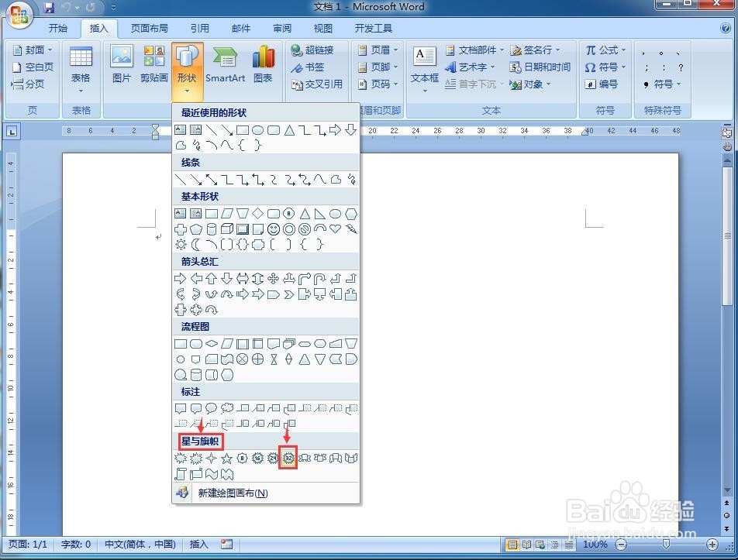Insert a Picture from file
The height and width of the screenshot is (560, 738).
[x=122, y=64]
